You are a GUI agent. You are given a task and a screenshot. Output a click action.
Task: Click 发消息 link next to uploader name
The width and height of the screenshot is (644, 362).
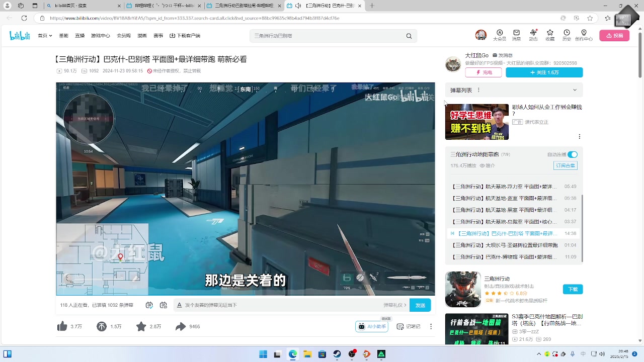[x=502, y=55]
